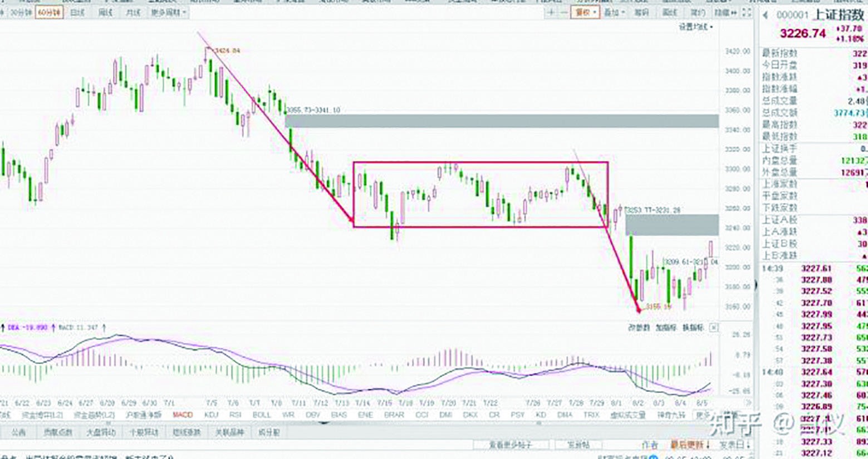This screenshot has width=868, height=459.
Task: Click the back arrow beside stock code 000001
Action: pyautogui.click(x=765, y=16)
